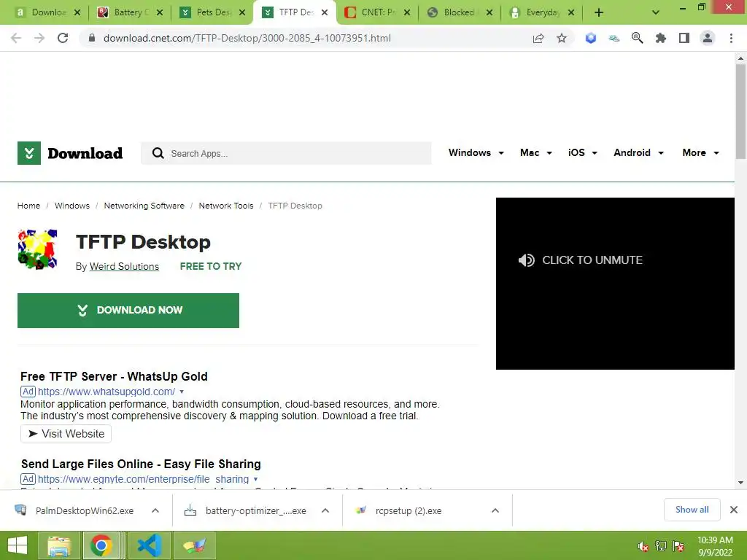This screenshot has height=560, width=747.
Task: Go to Home breadcrumb
Action: [x=28, y=206]
